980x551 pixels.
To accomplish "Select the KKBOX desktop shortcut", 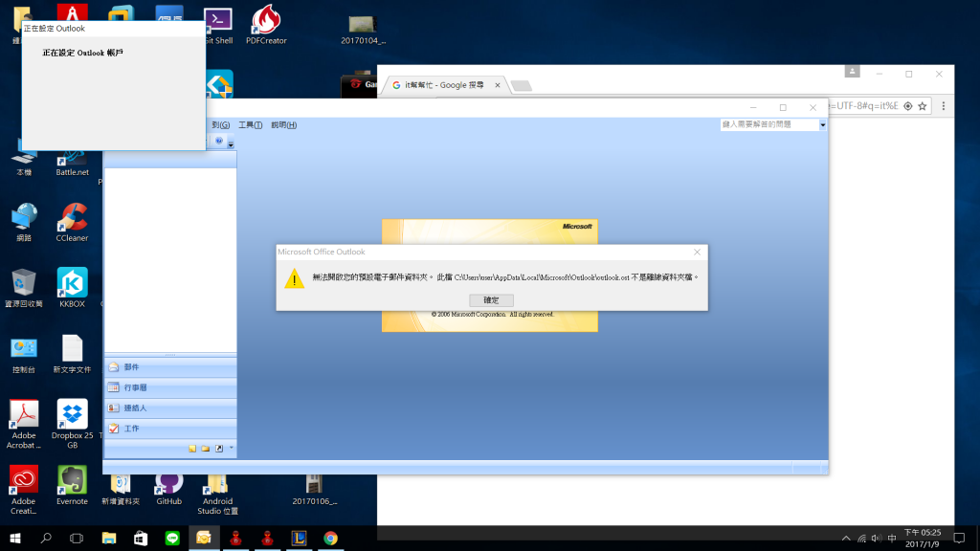I will point(73,288).
